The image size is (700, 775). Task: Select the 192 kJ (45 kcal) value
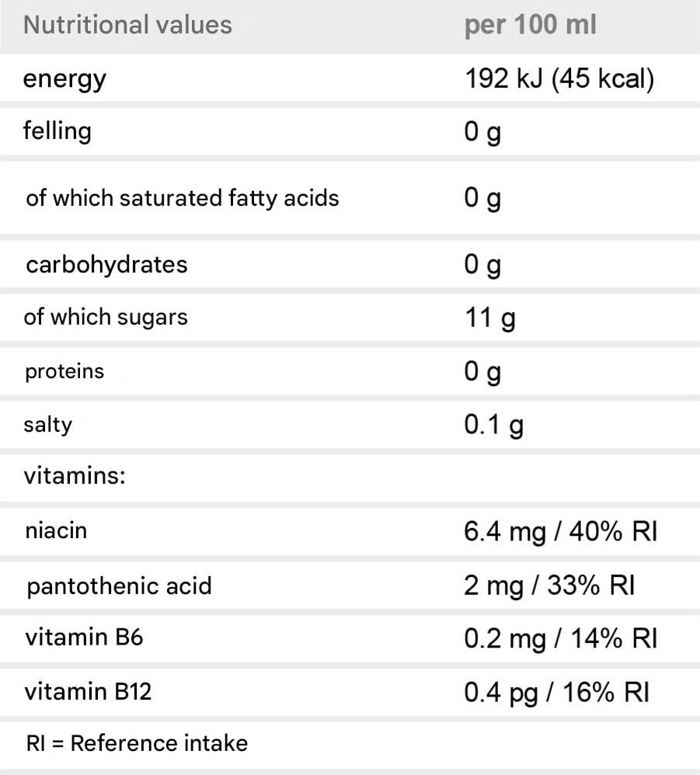tap(559, 79)
